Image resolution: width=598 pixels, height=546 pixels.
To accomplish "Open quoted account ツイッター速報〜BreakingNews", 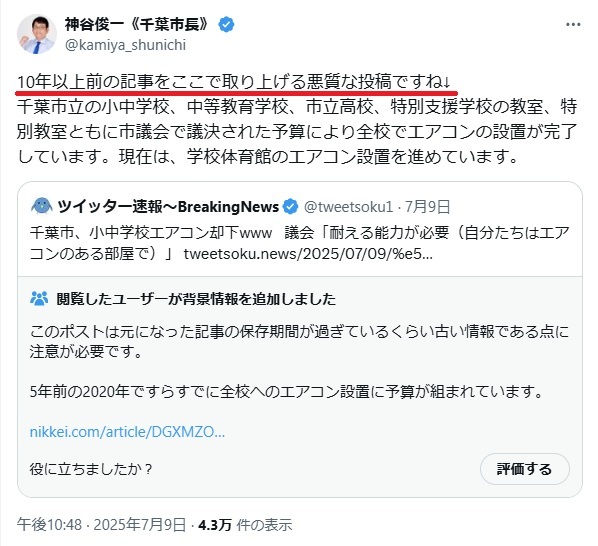I will tap(168, 206).
